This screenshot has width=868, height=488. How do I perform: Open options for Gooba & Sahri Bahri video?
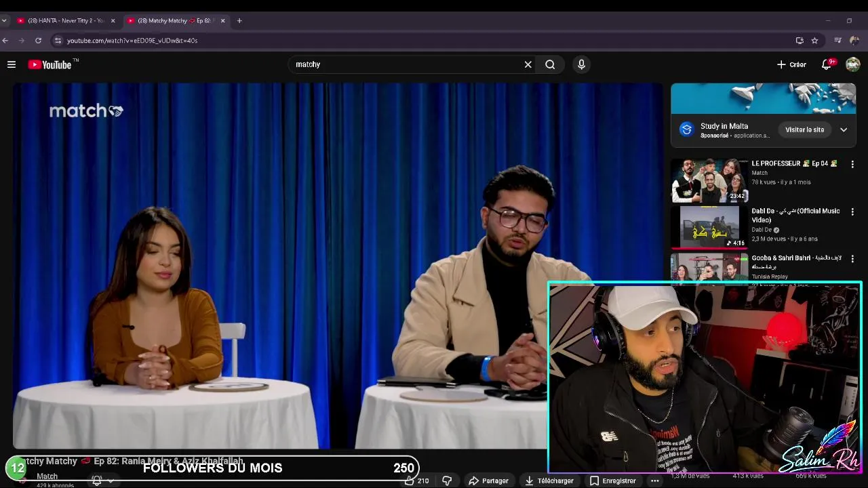click(x=852, y=259)
